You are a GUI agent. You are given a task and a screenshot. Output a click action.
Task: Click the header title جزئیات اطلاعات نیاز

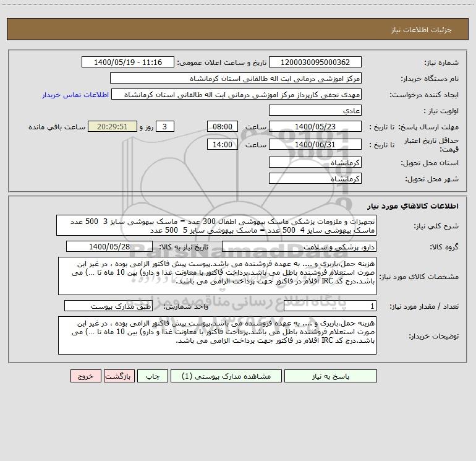(422, 30)
